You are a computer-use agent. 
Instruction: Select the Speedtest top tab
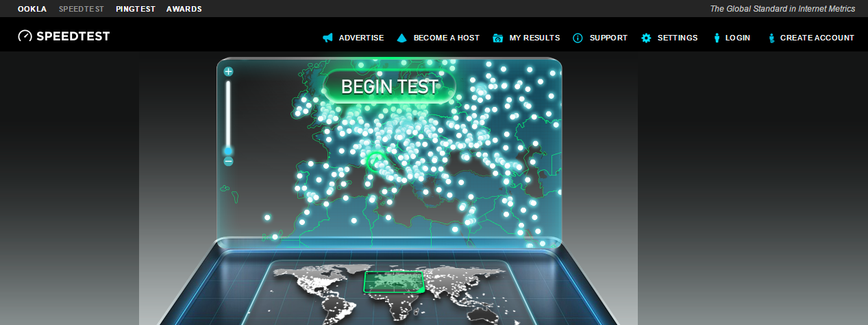point(82,9)
